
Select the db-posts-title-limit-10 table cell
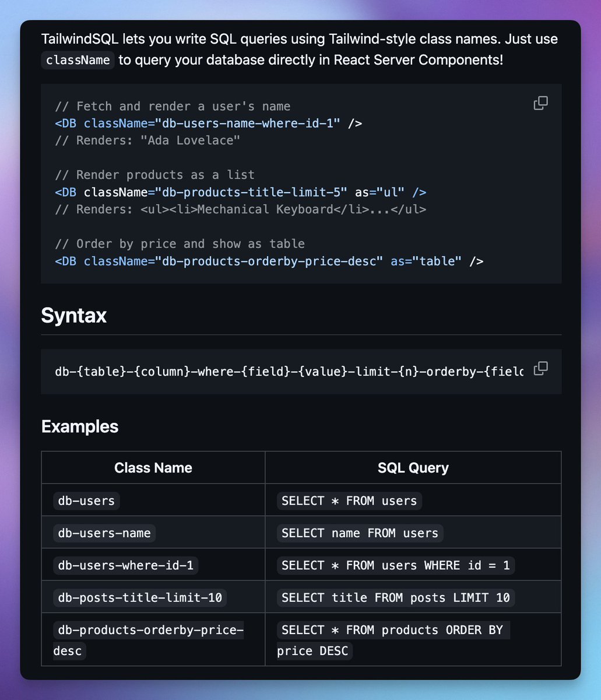(x=153, y=597)
